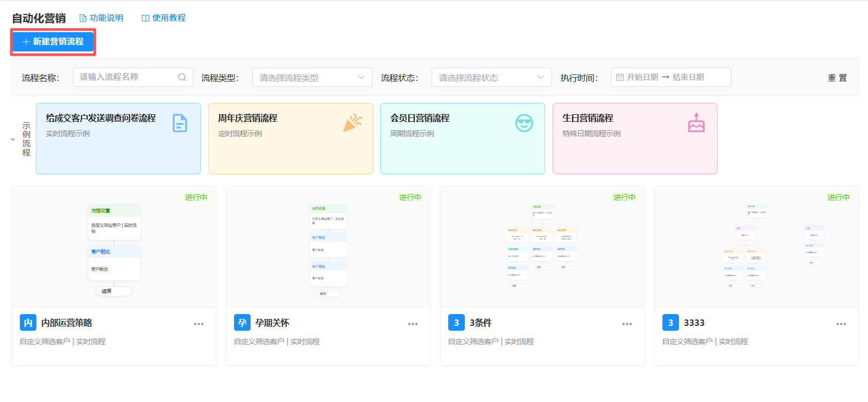Open the 周年庆营销流程 example card
Screen dimensions: 868x402
tap(291, 138)
